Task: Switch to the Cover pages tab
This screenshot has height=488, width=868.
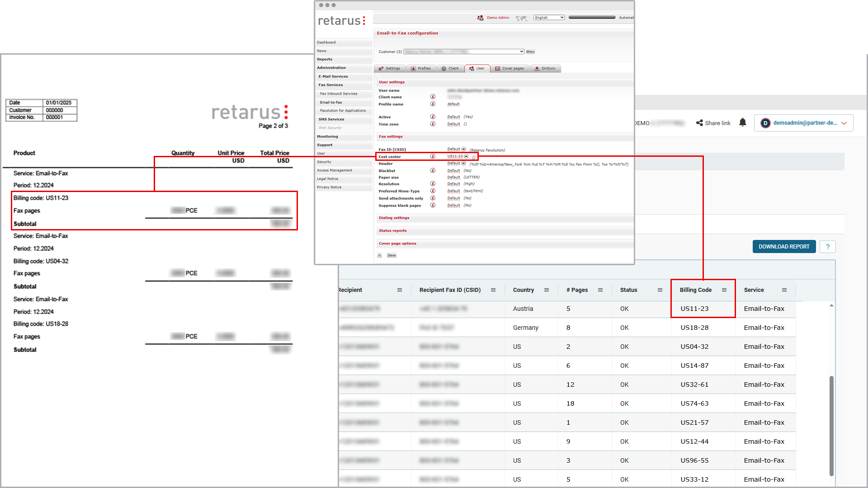Action: click(509, 69)
